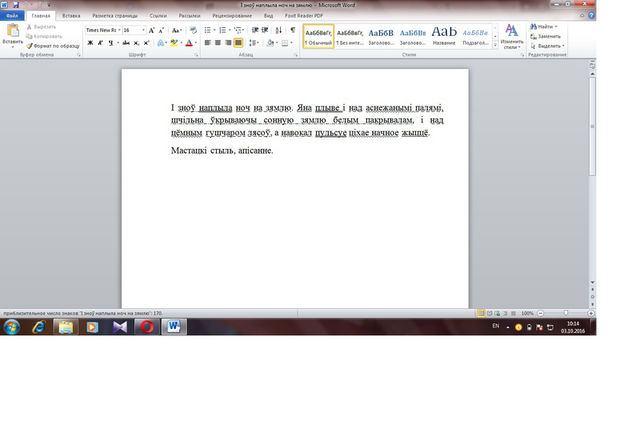Switch to the Ссылки tab

click(158, 16)
